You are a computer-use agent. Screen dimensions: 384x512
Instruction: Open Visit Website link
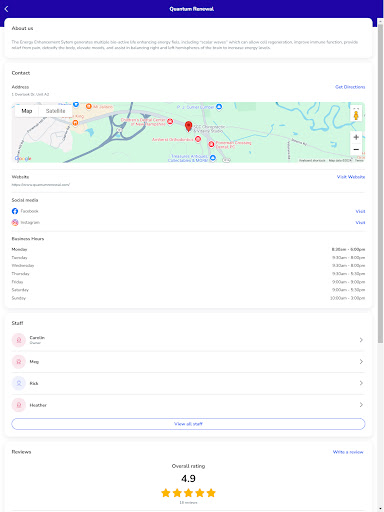click(351, 177)
